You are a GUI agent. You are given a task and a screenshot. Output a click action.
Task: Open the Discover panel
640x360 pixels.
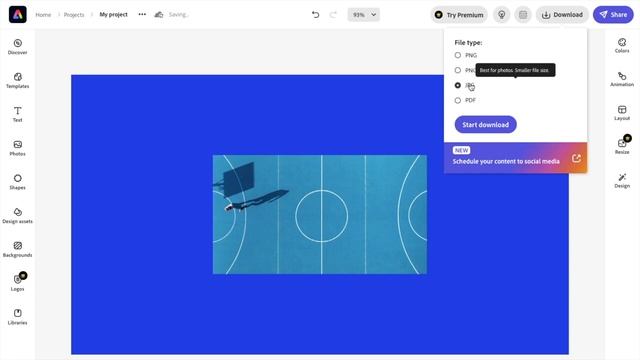(18, 47)
